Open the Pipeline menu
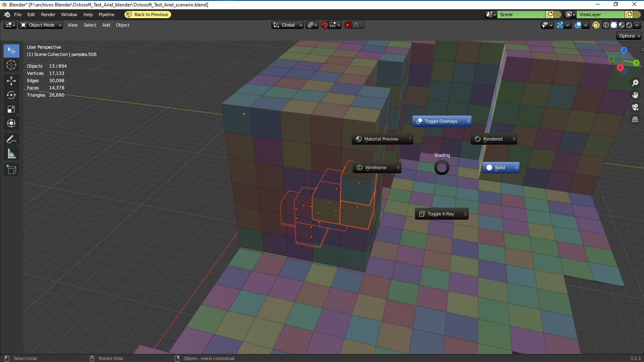Image resolution: width=644 pixels, height=362 pixels. (x=107, y=14)
